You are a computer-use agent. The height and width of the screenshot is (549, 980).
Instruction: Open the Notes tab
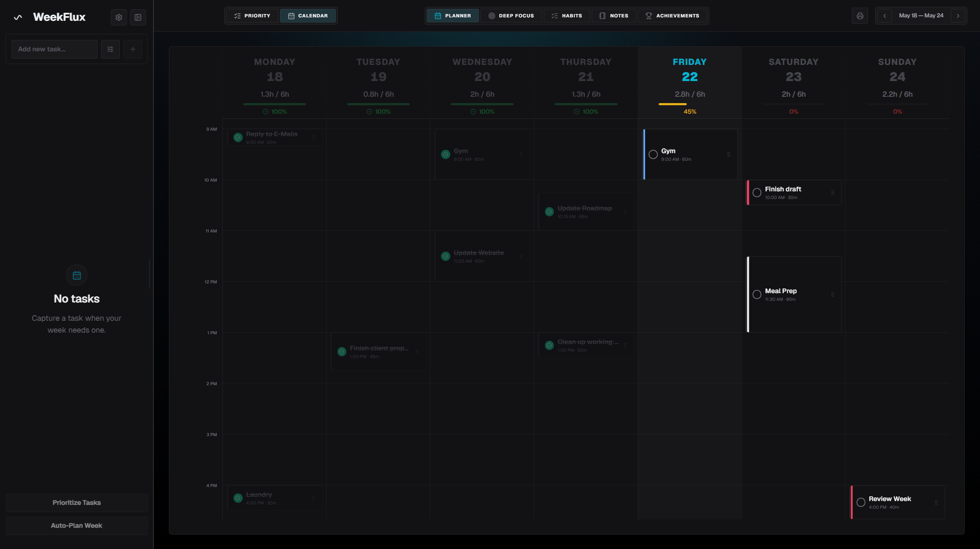pyautogui.click(x=614, y=16)
